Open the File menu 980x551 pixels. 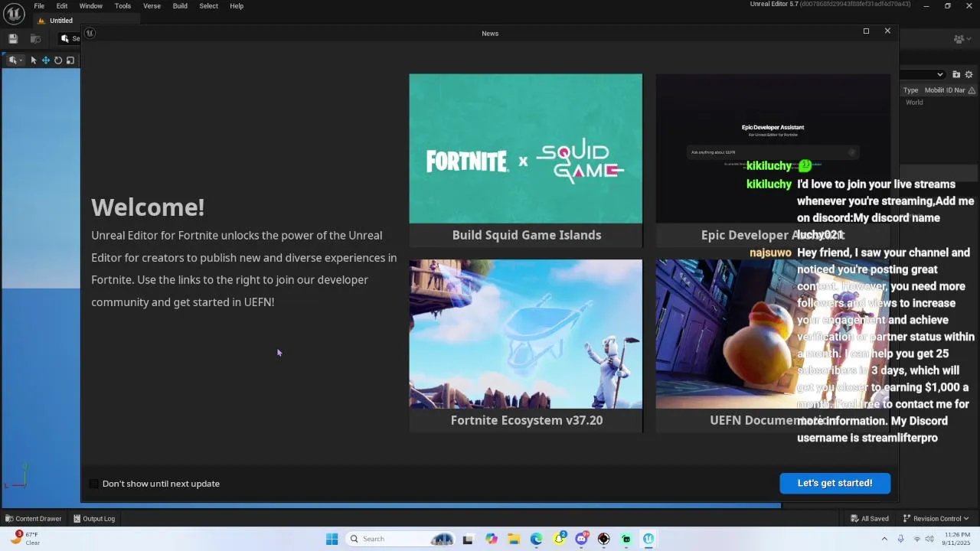coord(39,5)
